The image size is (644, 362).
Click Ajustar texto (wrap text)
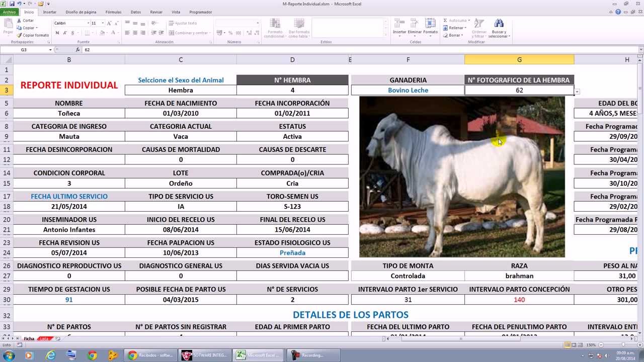tap(183, 23)
